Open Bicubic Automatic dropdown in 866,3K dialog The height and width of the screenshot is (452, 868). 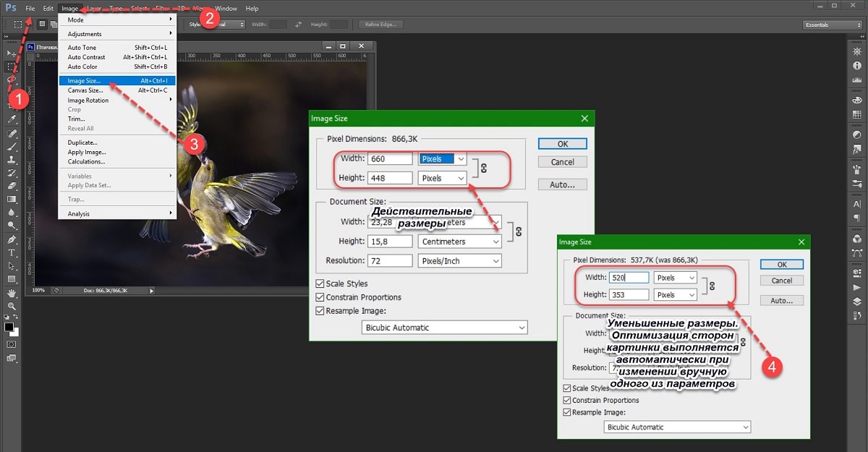445,328
